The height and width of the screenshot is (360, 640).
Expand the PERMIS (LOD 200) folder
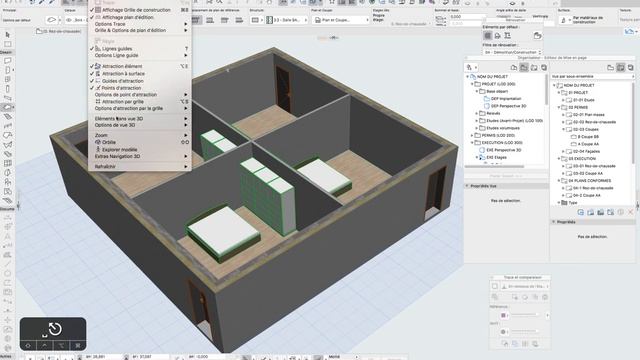pos(472,136)
